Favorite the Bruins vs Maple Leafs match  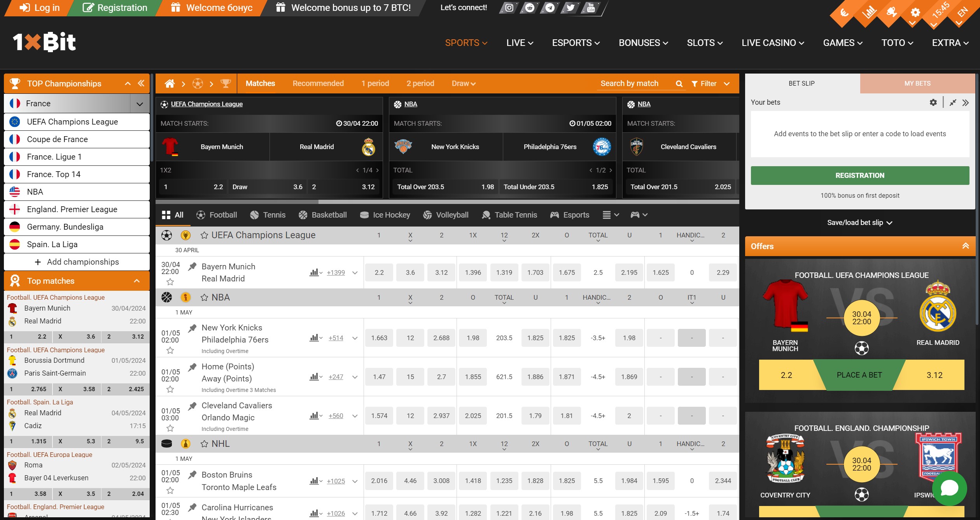click(x=170, y=490)
